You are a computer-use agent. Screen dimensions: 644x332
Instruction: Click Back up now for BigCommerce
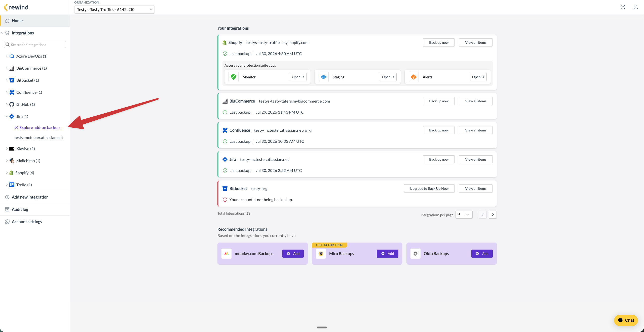tap(439, 101)
